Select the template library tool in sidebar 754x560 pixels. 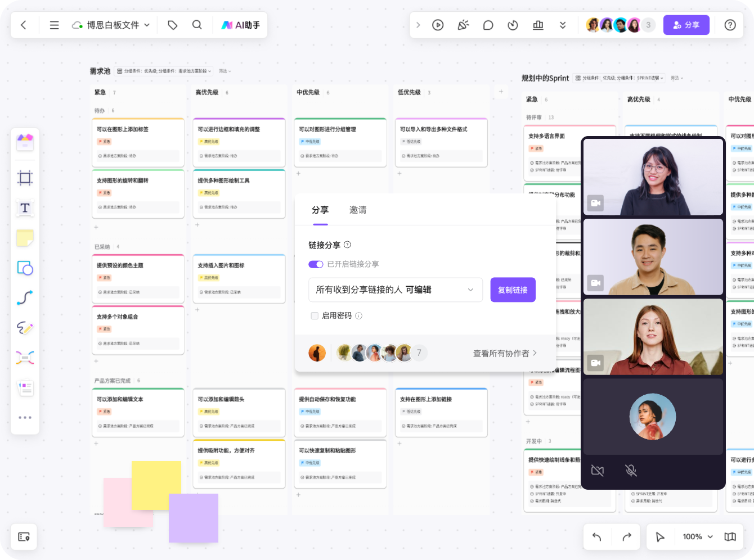[25, 142]
